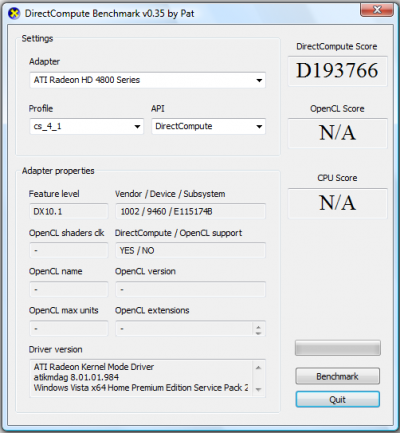Click the 'OpenCL max units' label
Viewport: 400px width, 433px height.
(63, 310)
